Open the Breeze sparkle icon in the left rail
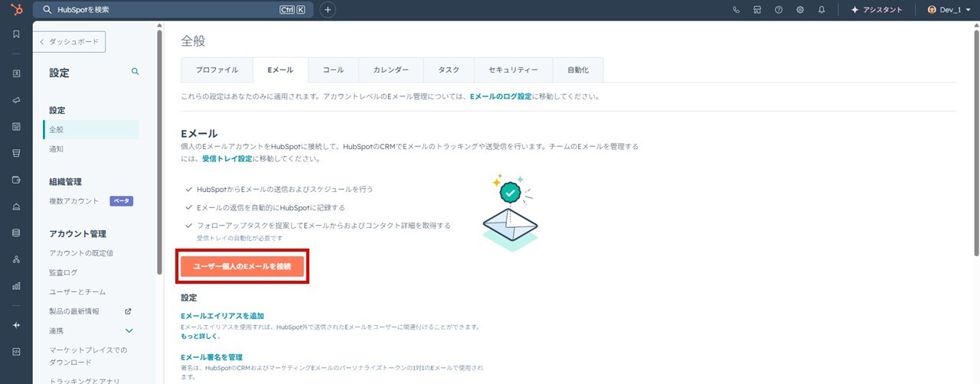 16,325
